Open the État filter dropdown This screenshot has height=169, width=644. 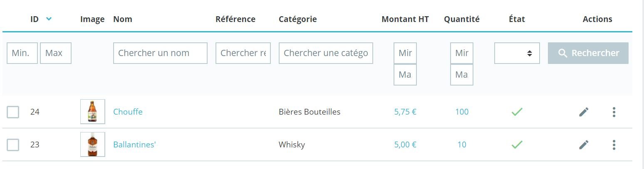click(x=517, y=53)
